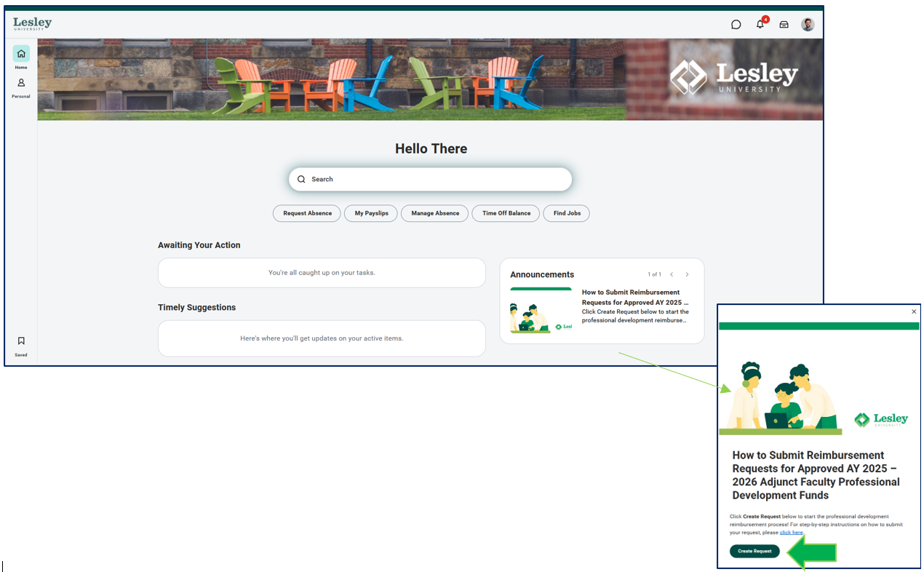Screen dimensions: 924x572
Task: Click the Manage Absence button
Action: click(x=435, y=213)
